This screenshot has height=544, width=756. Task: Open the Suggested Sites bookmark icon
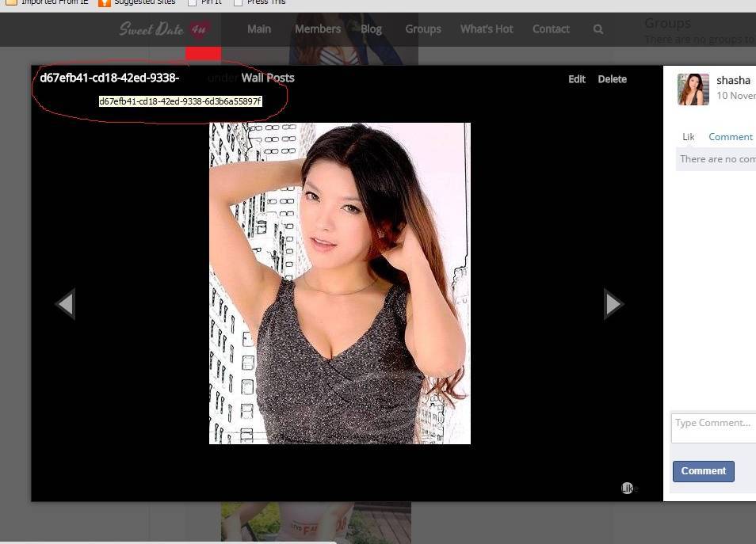[x=105, y=2]
